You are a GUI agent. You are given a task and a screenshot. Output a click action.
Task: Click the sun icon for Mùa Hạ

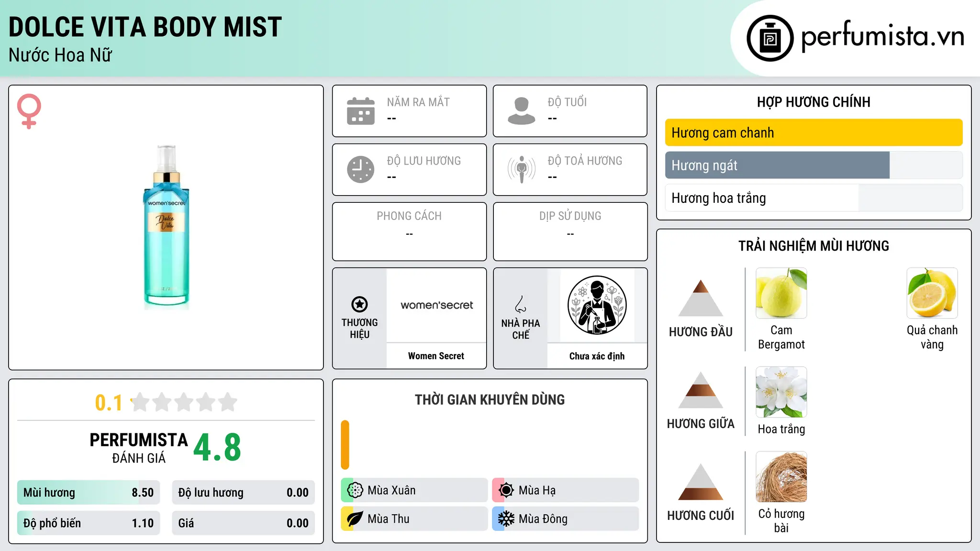coord(506,490)
